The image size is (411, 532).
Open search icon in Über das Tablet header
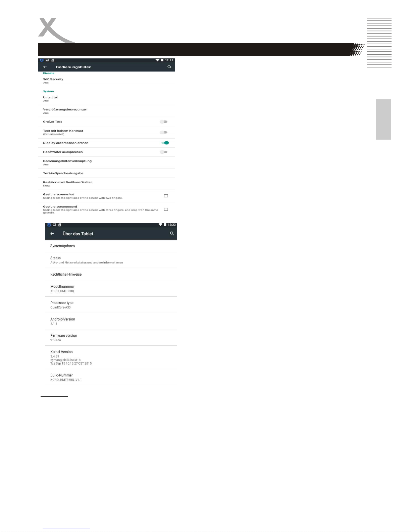(x=172, y=233)
